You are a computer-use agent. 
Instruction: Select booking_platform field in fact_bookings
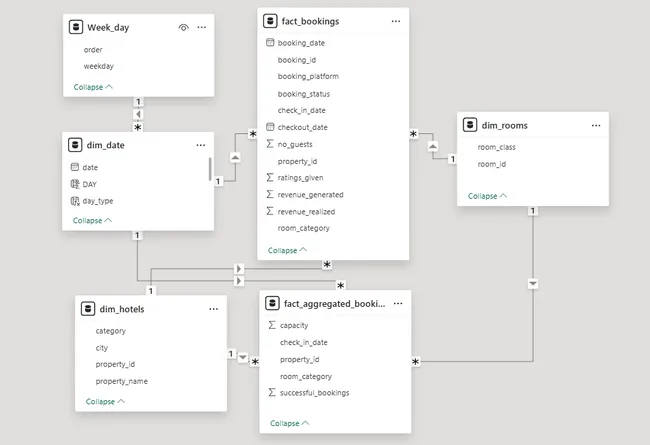(308, 76)
